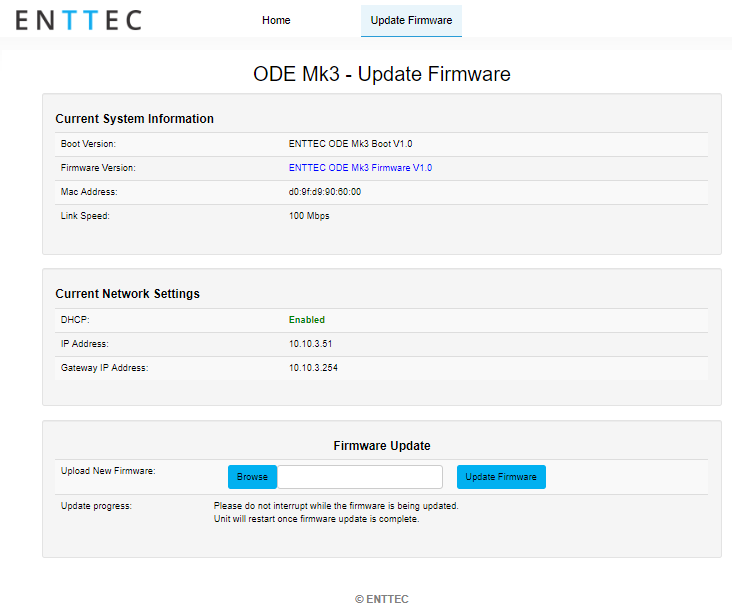Click the Update progress label

pos(96,506)
